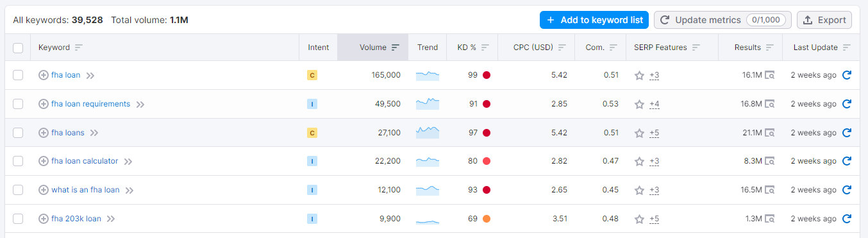The image size is (868, 238).
Task: View SERP snapshot for 8.3M results
Action: click(x=770, y=162)
